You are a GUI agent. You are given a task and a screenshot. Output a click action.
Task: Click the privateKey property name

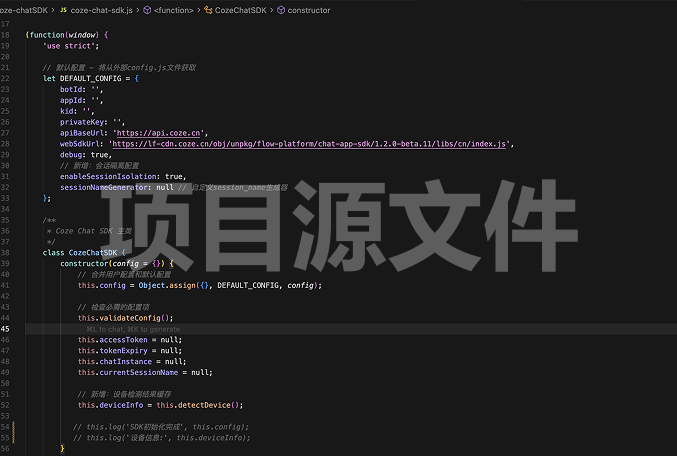pyautogui.click(x=82, y=122)
